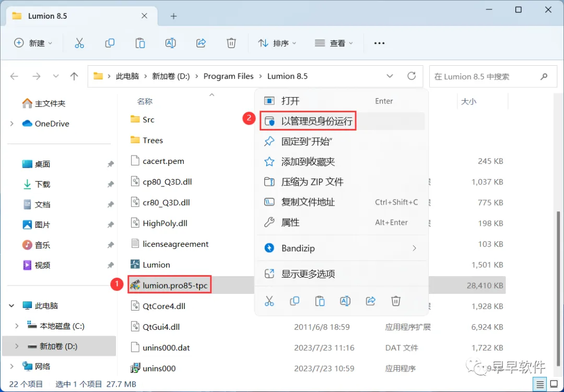Click the Rename icon in the context menu
This screenshot has width=564, height=392.
click(x=345, y=301)
